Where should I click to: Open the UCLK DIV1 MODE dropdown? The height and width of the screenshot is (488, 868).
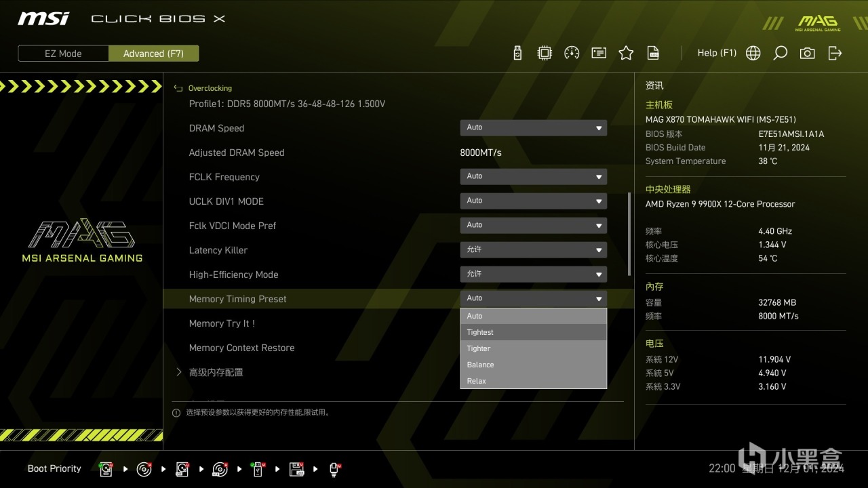click(x=534, y=201)
